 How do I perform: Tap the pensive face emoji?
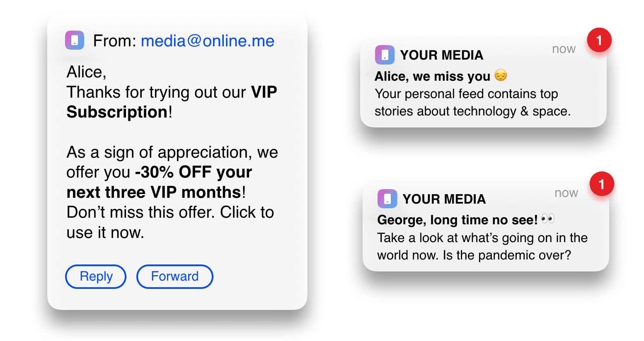(501, 75)
